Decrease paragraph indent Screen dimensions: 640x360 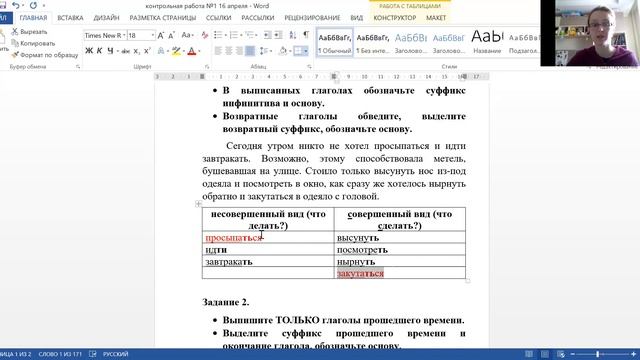pyautogui.click(x=267, y=36)
